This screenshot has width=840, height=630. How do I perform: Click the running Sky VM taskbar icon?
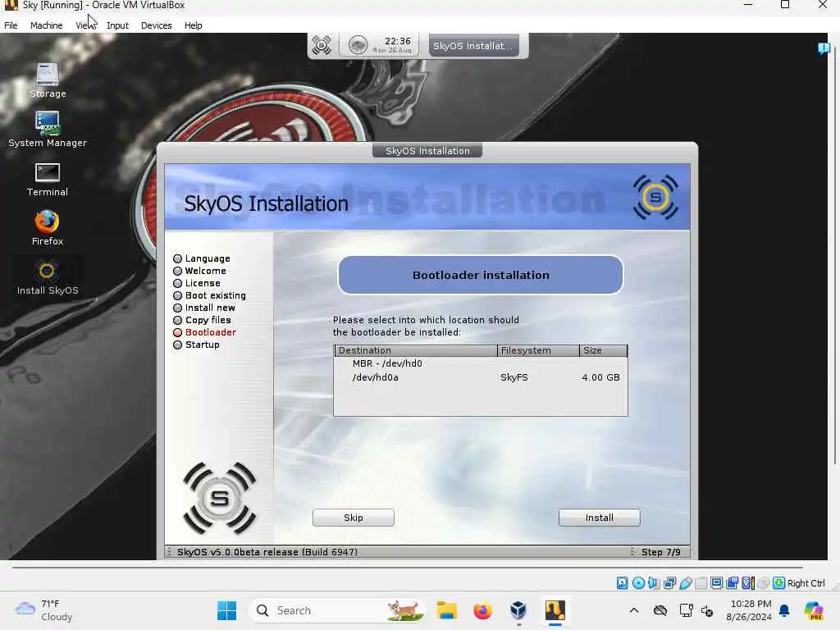[x=555, y=610]
